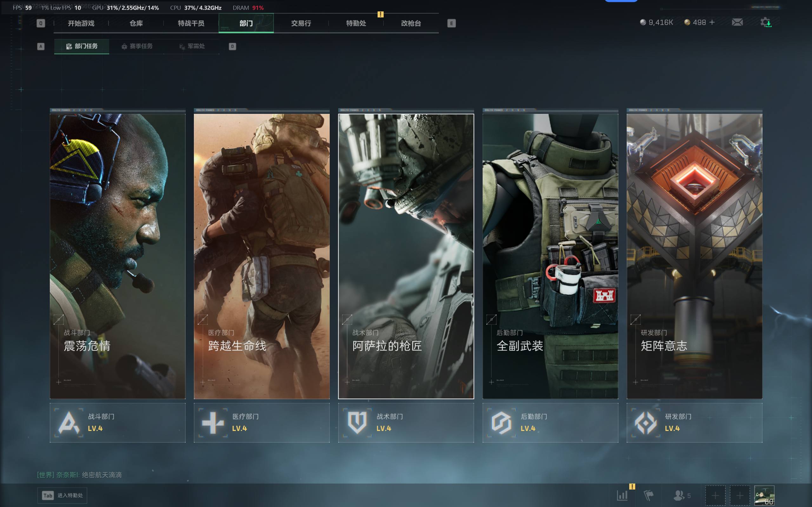812x507 pixels.
Task: Click the 跨越生命线 title text
Action: (x=237, y=346)
